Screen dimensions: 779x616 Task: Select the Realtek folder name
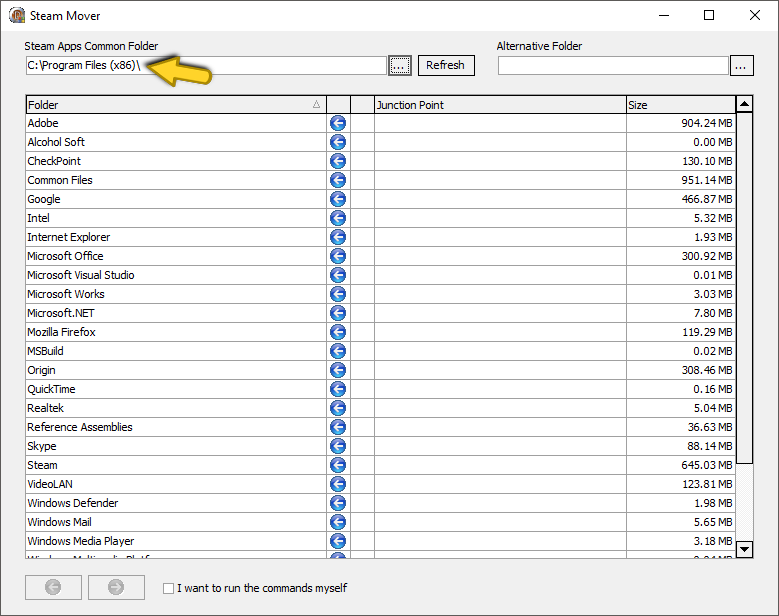pyautogui.click(x=45, y=408)
